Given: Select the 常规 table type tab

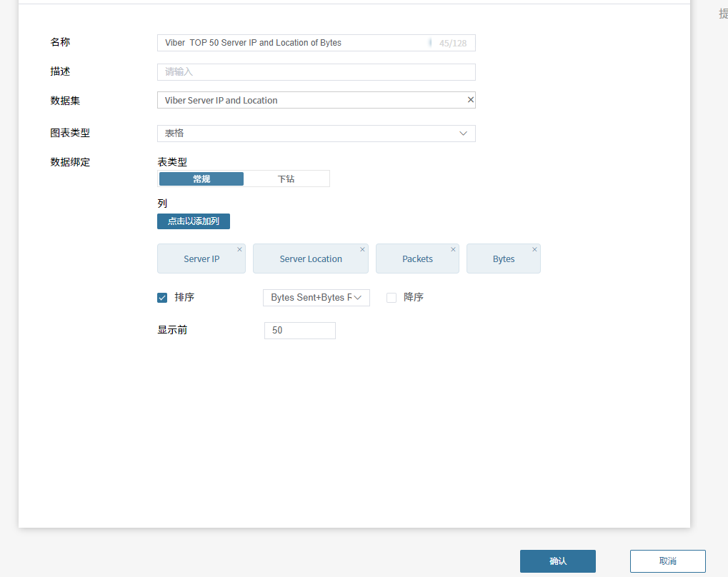Looking at the screenshot, I should (201, 179).
